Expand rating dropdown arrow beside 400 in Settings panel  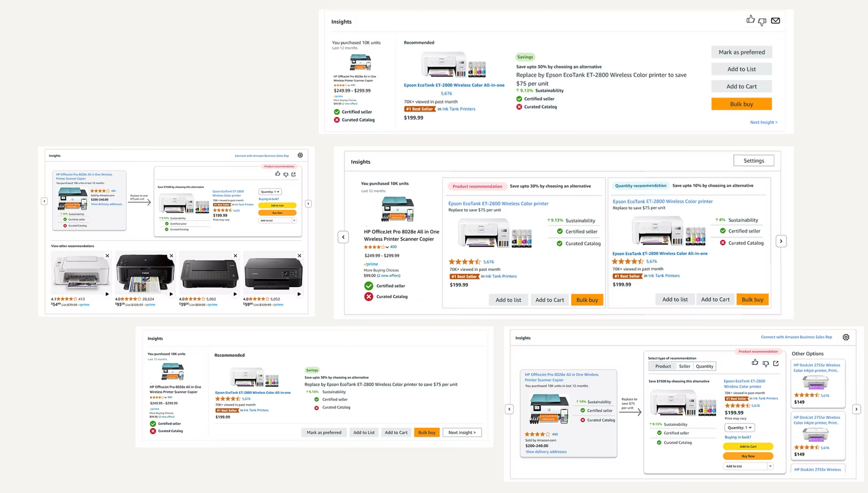[x=387, y=247]
